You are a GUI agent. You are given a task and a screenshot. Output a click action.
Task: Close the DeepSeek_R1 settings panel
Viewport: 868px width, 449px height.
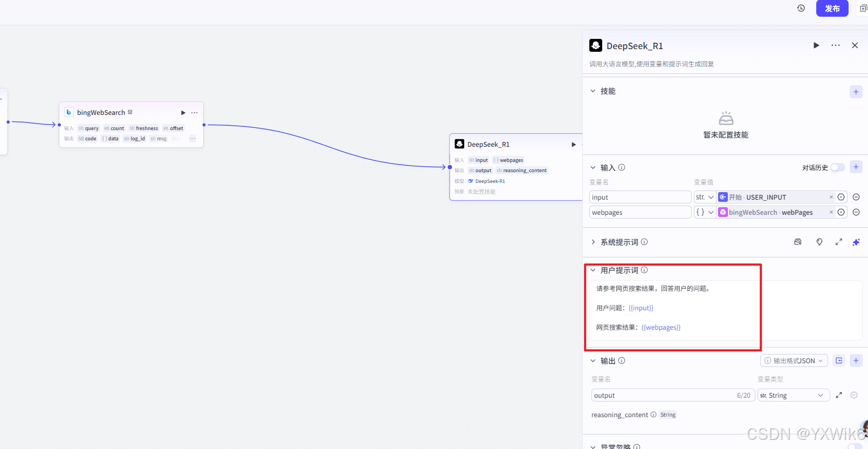point(855,45)
